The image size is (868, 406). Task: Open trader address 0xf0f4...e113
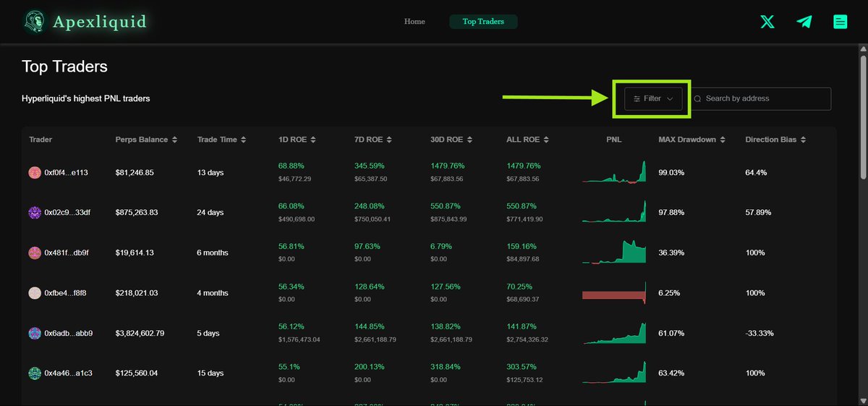click(x=66, y=172)
